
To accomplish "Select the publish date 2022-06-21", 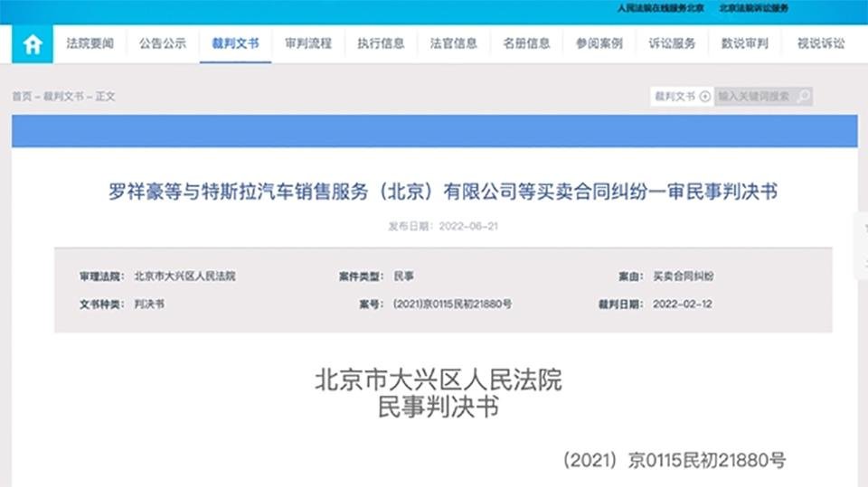I will 468,226.
